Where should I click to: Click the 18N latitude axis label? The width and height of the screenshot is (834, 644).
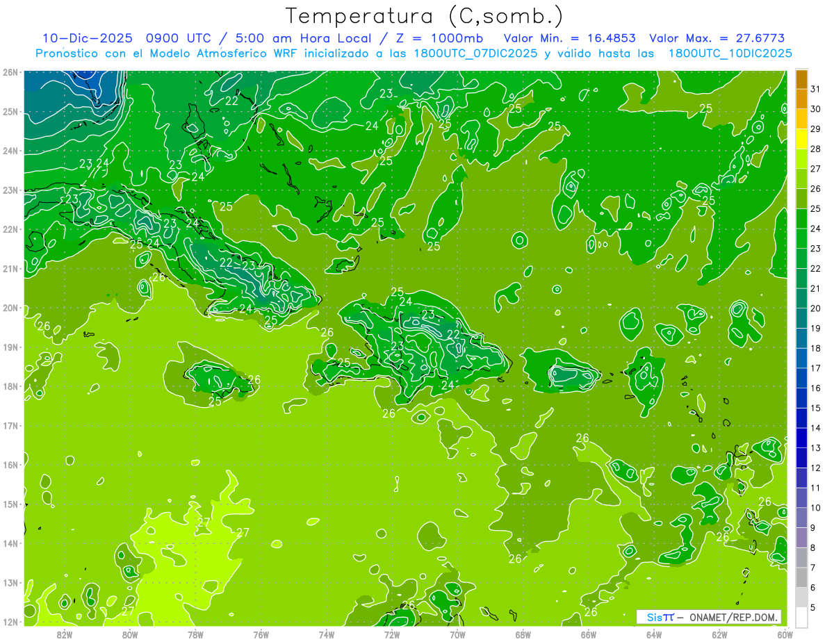click(x=10, y=386)
